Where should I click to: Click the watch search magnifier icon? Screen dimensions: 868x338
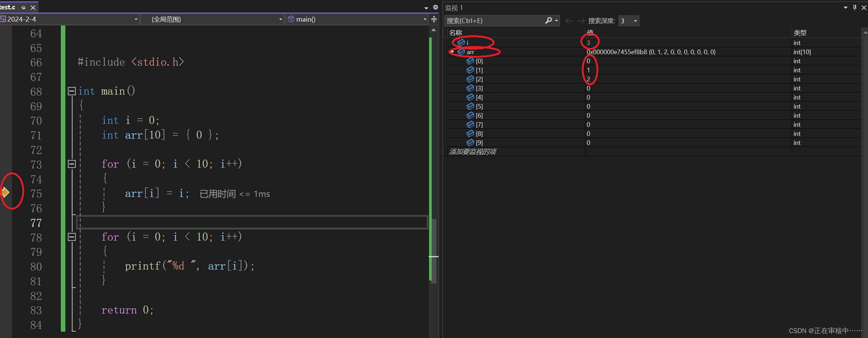[x=549, y=21]
